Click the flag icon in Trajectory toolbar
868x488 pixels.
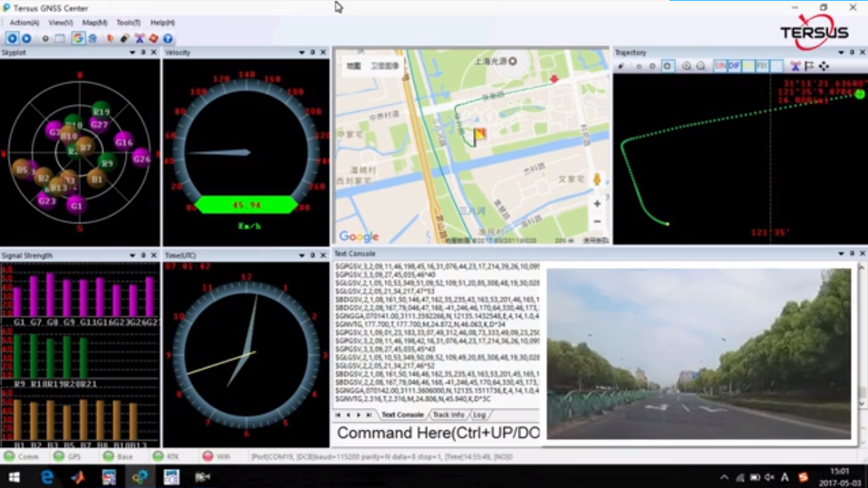pyautogui.click(x=809, y=66)
